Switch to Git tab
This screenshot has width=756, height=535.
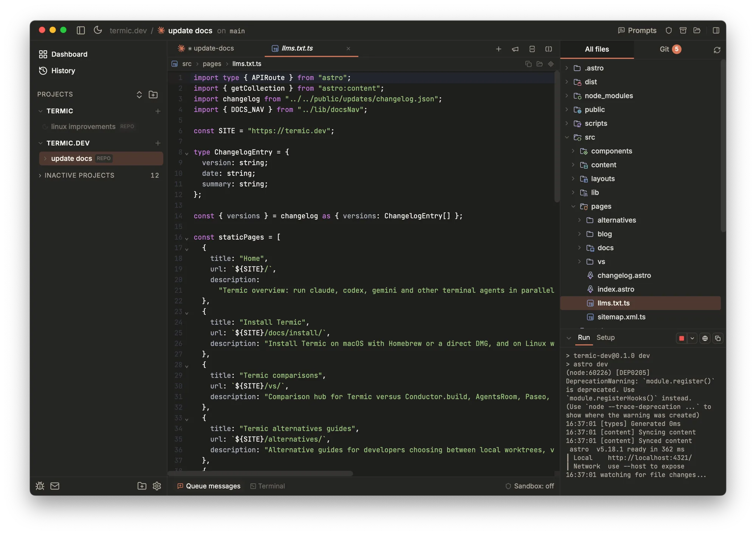671,49
